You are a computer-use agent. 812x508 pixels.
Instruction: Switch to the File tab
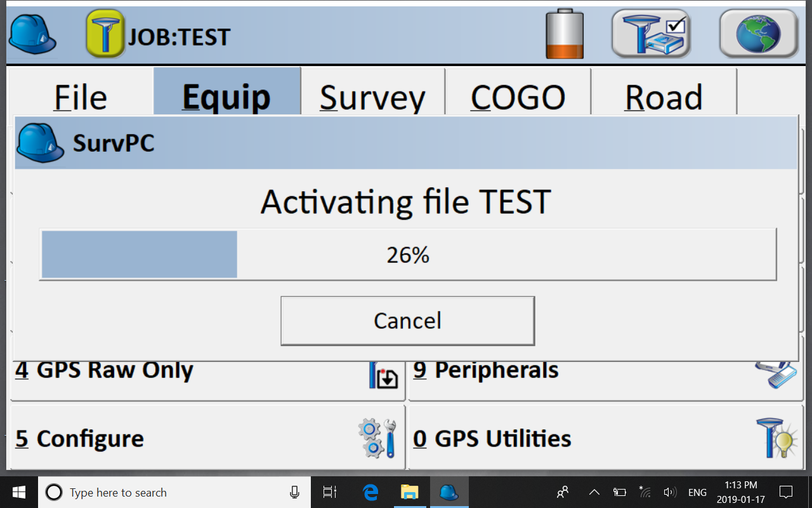[81, 93]
